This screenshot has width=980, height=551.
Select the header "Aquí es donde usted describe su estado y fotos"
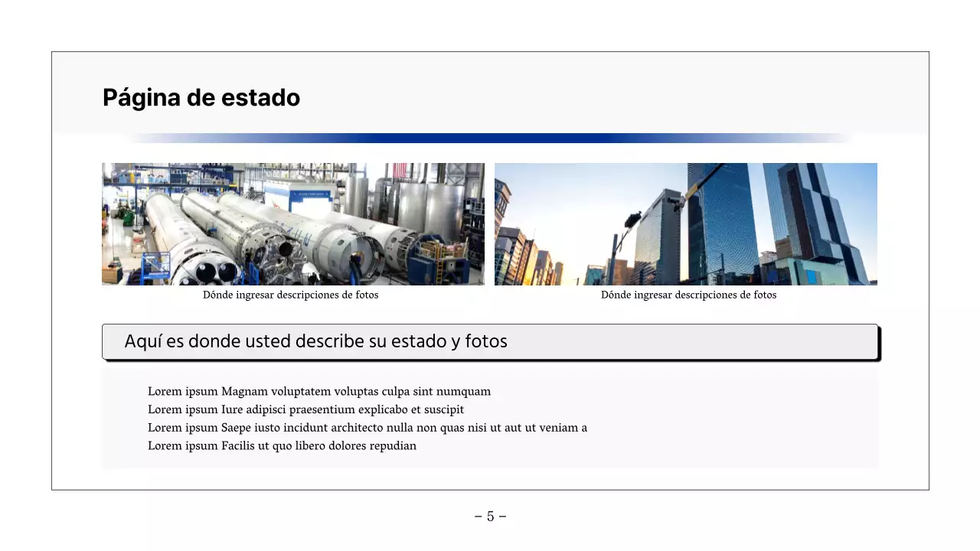tap(316, 341)
